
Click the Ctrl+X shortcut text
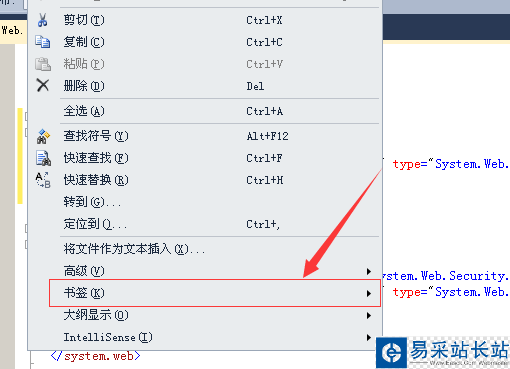pos(264,20)
